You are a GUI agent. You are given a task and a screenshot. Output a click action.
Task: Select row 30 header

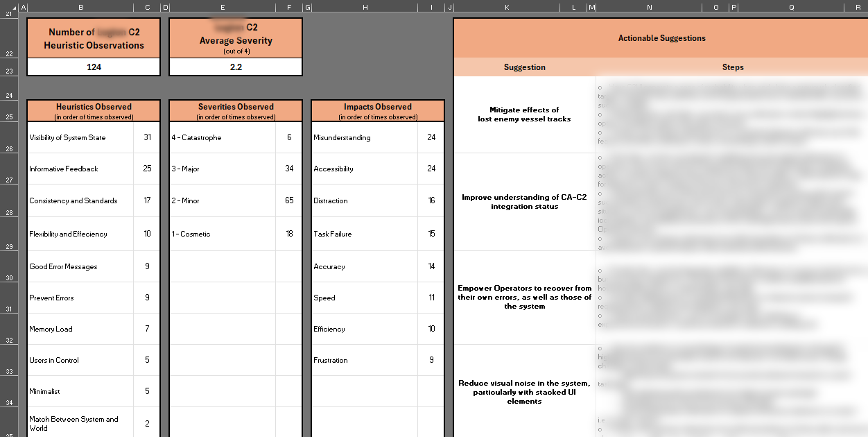[x=10, y=266]
